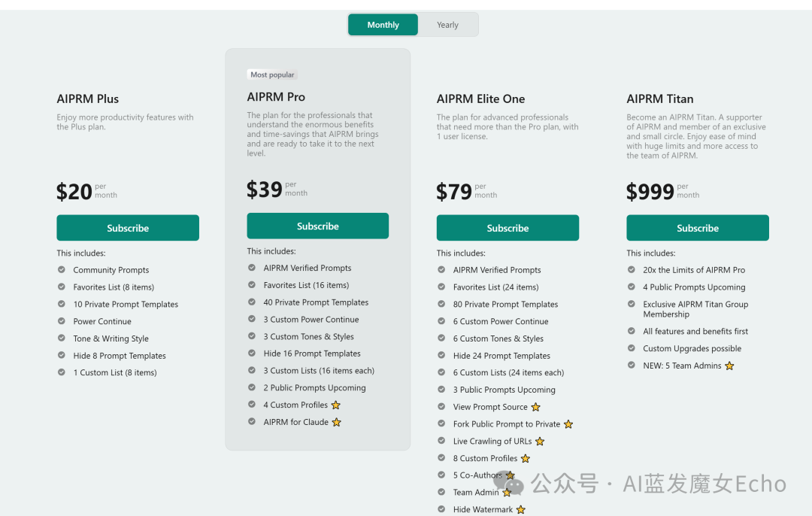Click the check icon beside 40 Private Prompt Templates
This screenshot has width=812, height=516.
(x=252, y=302)
